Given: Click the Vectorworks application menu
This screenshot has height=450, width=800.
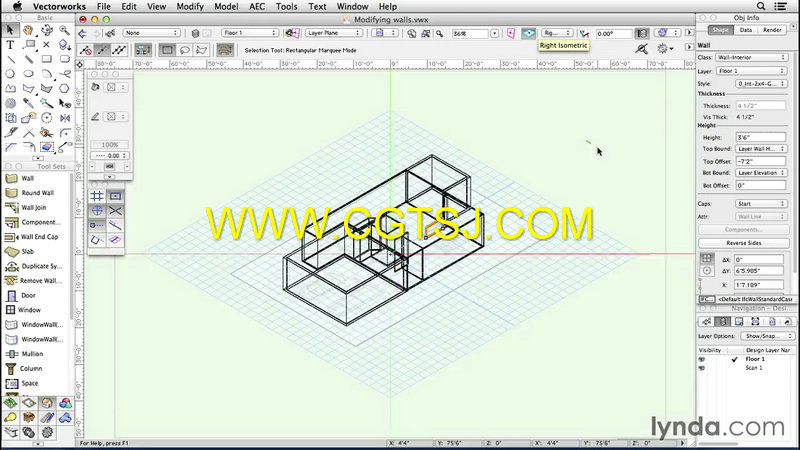Looking at the screenshot, I should click(59, 6).
